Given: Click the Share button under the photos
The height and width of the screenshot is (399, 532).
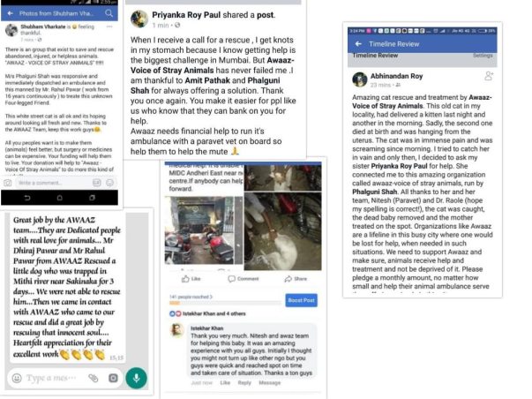Looking at the screenshot, I should (x=296, y=279).
